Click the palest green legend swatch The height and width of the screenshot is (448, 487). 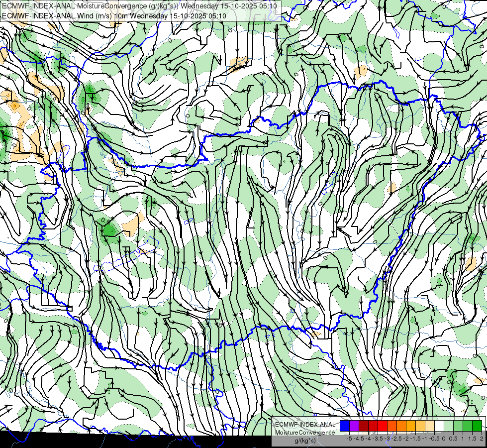(x=449, y=426)
